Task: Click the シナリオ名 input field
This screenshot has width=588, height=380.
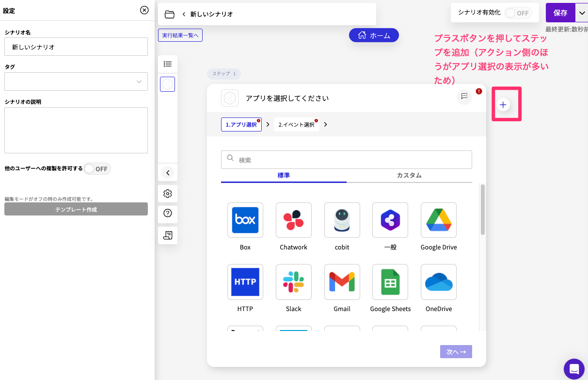Action: [x=76, y=47]
